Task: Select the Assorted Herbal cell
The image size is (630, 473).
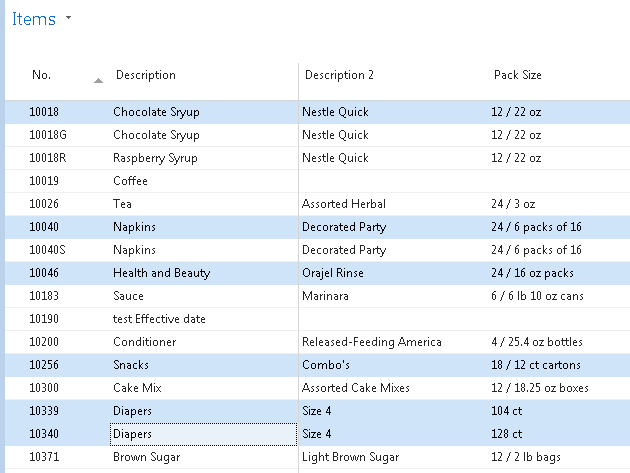Action: (344, 204)
